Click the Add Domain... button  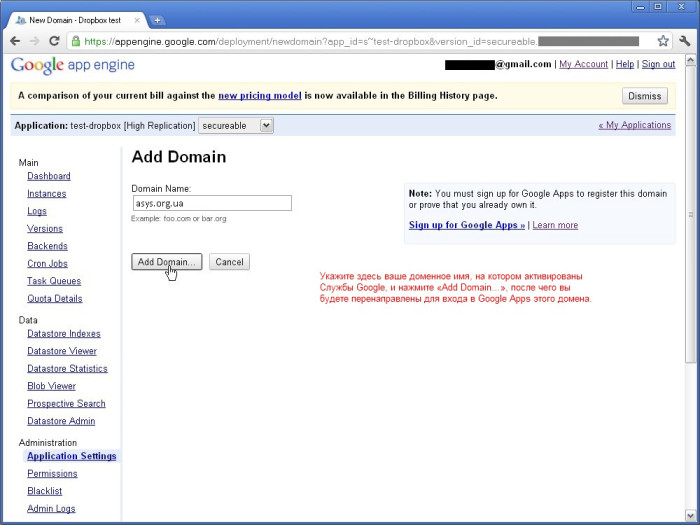tap(167, 262)
